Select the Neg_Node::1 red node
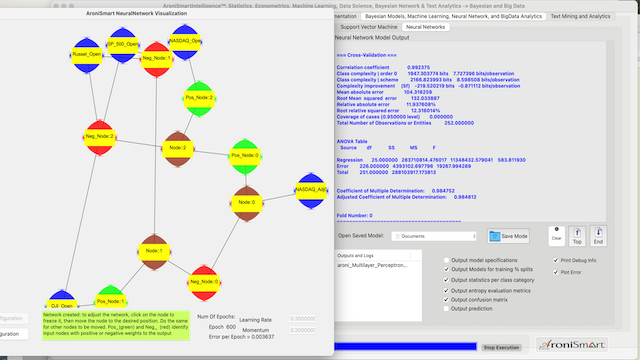The width and height of the screenshot is (640, 360). pos(156,59)
